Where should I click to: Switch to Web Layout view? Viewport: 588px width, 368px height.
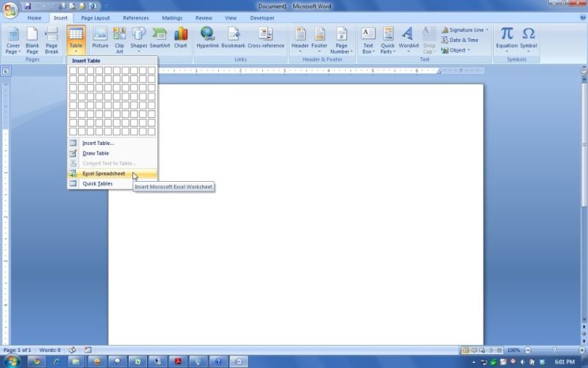tap(482, 350)
